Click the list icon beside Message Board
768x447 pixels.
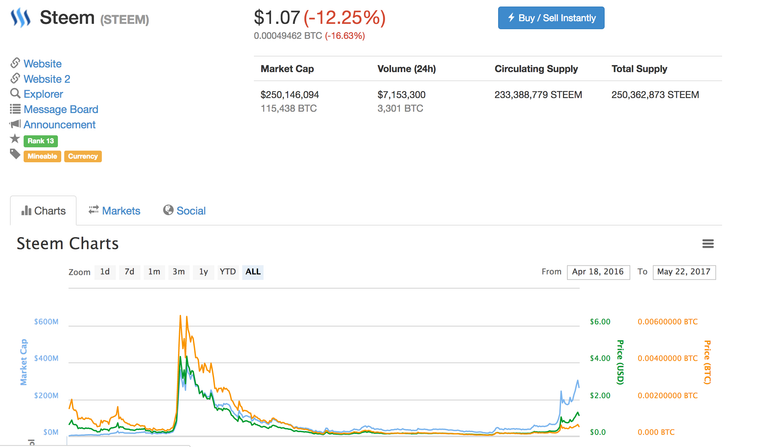tap(15, 109)
